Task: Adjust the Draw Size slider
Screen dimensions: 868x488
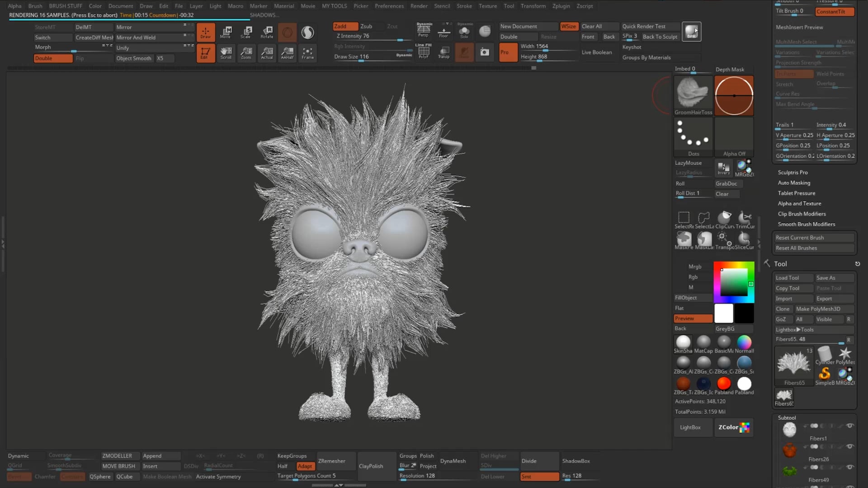Action: (x=373, y=57)
